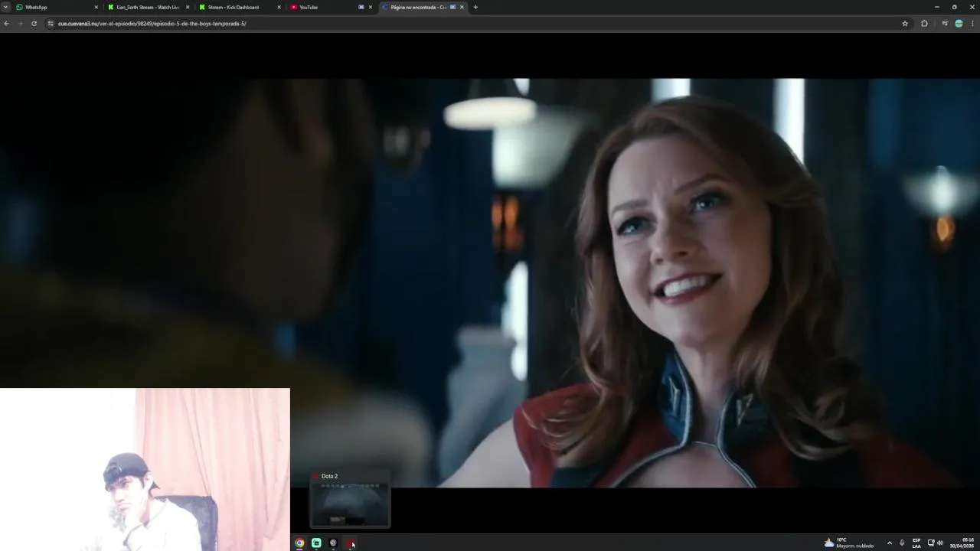Open the green app in taskbar
The height and width of the screenshot is (551, 980).
pos(316,543)
